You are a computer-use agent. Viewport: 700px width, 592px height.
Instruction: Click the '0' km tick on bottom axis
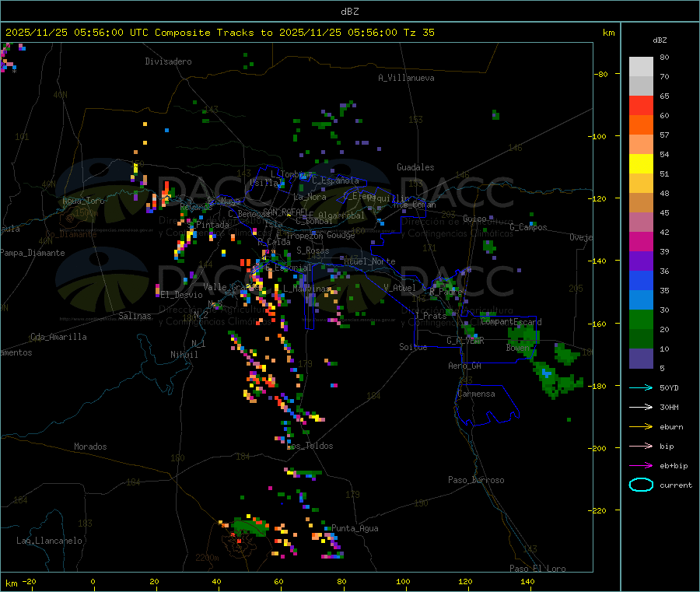pyautogui.click(x=93, y=581)
